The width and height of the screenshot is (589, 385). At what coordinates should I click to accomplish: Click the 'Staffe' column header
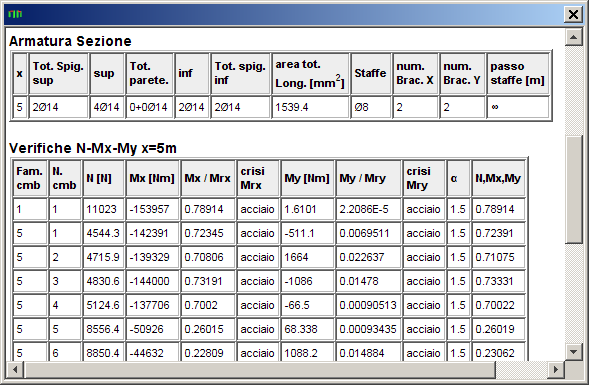click(x=370, y=73)
